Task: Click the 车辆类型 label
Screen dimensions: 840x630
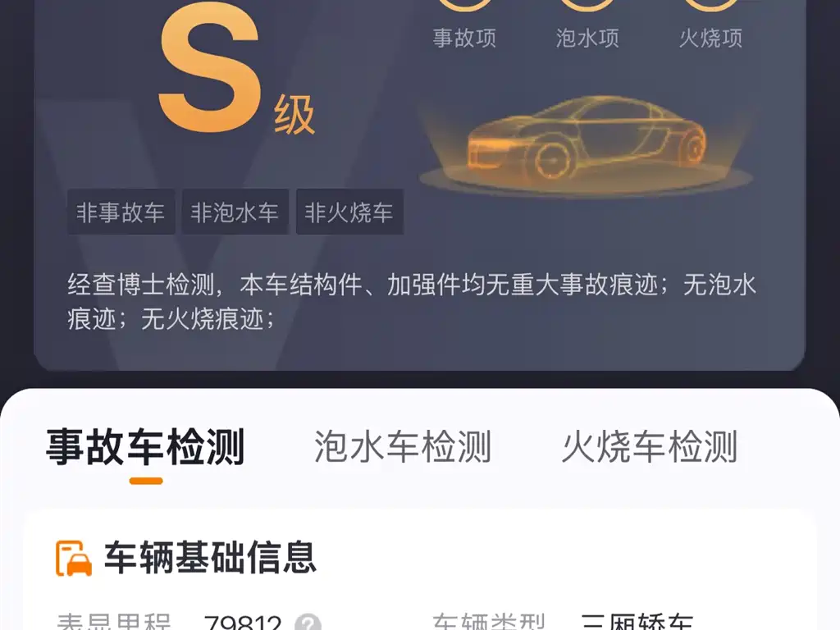Action: coord(489,623)
